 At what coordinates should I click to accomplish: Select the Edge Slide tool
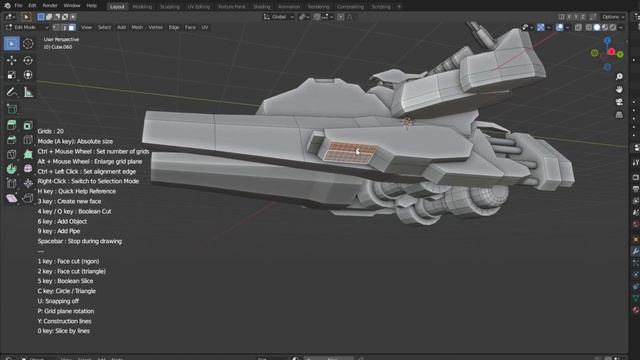[x=11, y=184]
